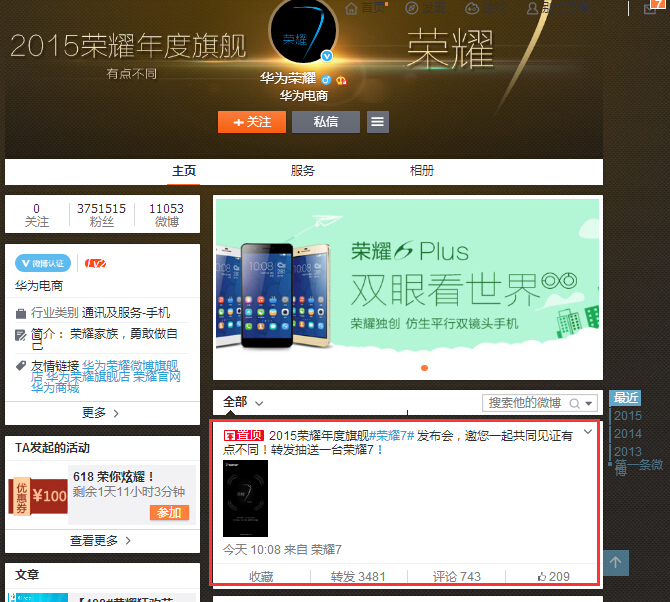This screenshot has width=670, height=602.
Task: Switch to the 主页 tab
Action: (184, 171)
